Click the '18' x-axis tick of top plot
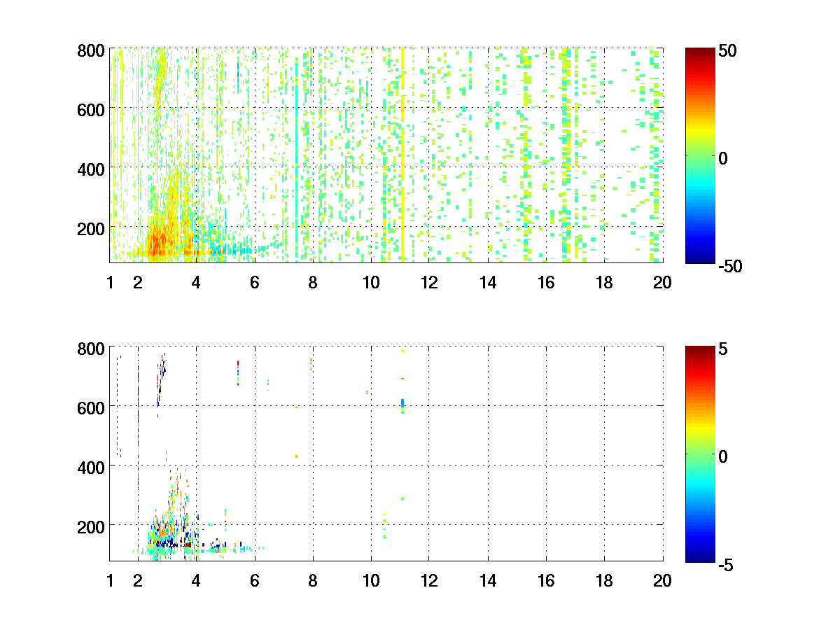 click(x=604, y=283)
